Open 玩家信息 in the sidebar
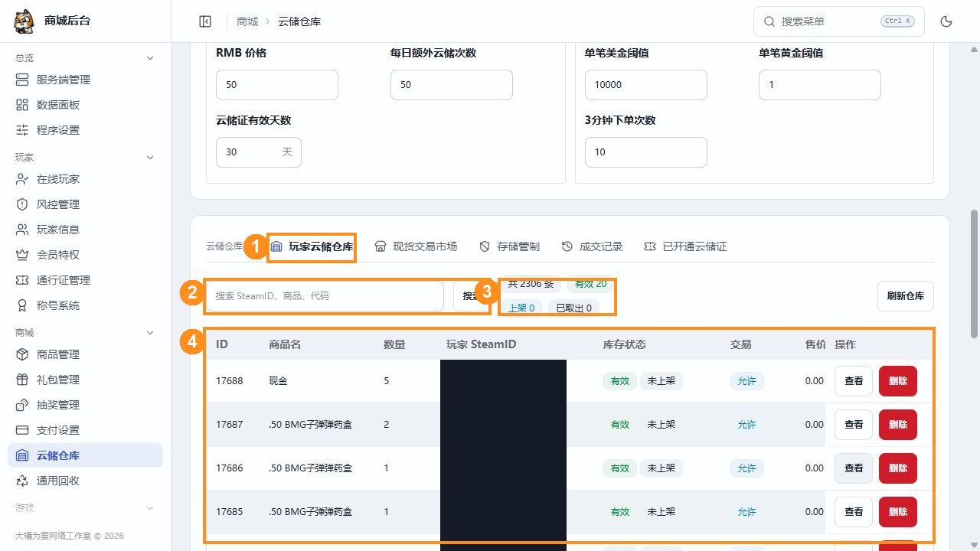The width and height of the screenshot is (980, 551). pos(85,230)
